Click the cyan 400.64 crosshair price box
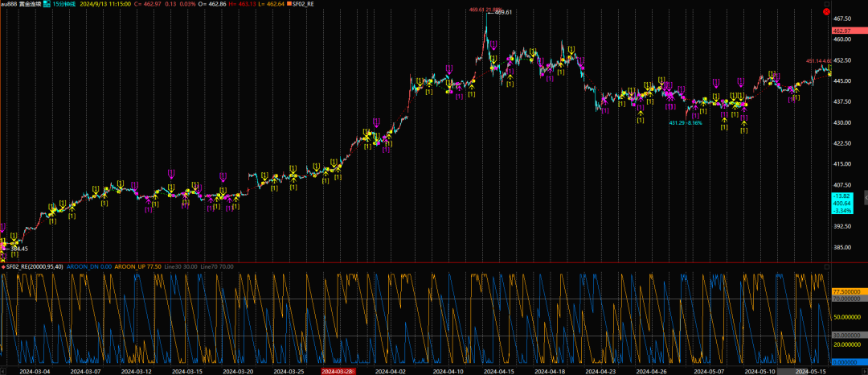 (x=842, y=204)
